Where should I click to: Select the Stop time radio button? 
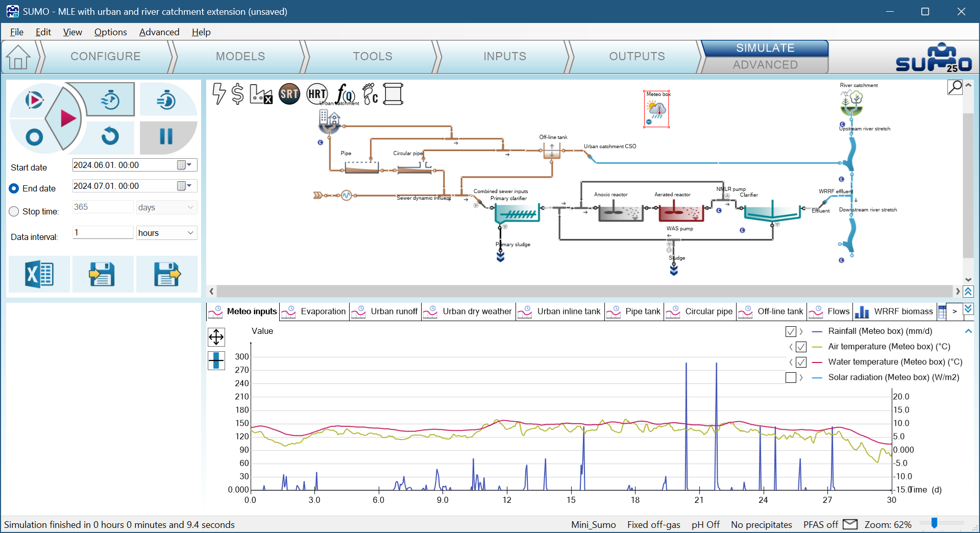tap(14, 211)
